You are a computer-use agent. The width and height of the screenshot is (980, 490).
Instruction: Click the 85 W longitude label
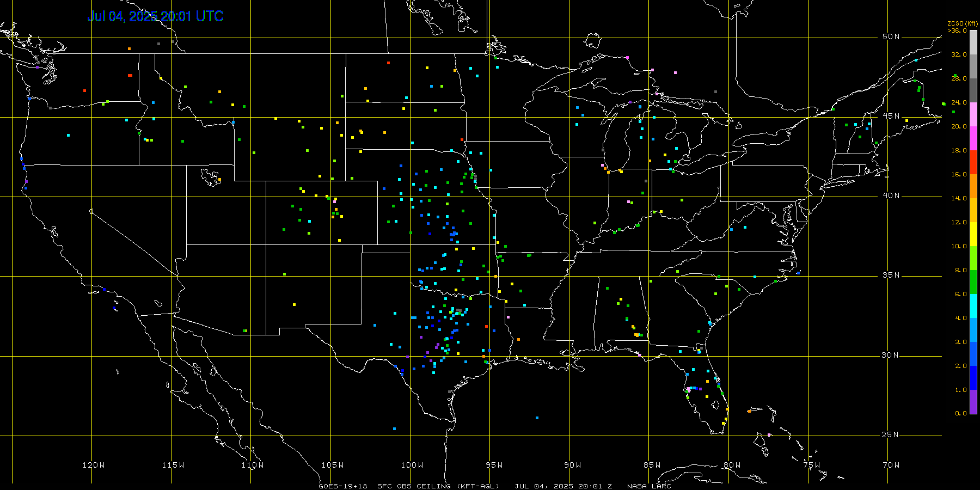[652, 465]
